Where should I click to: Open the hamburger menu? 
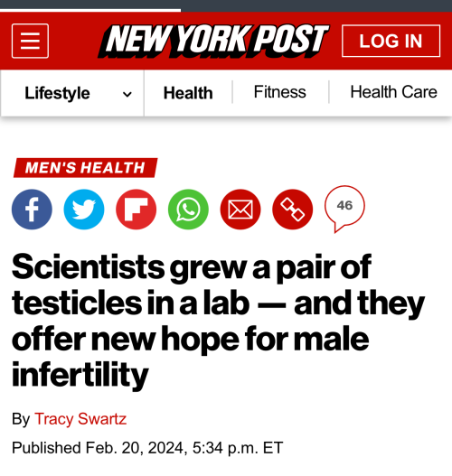tap(30, 41)
